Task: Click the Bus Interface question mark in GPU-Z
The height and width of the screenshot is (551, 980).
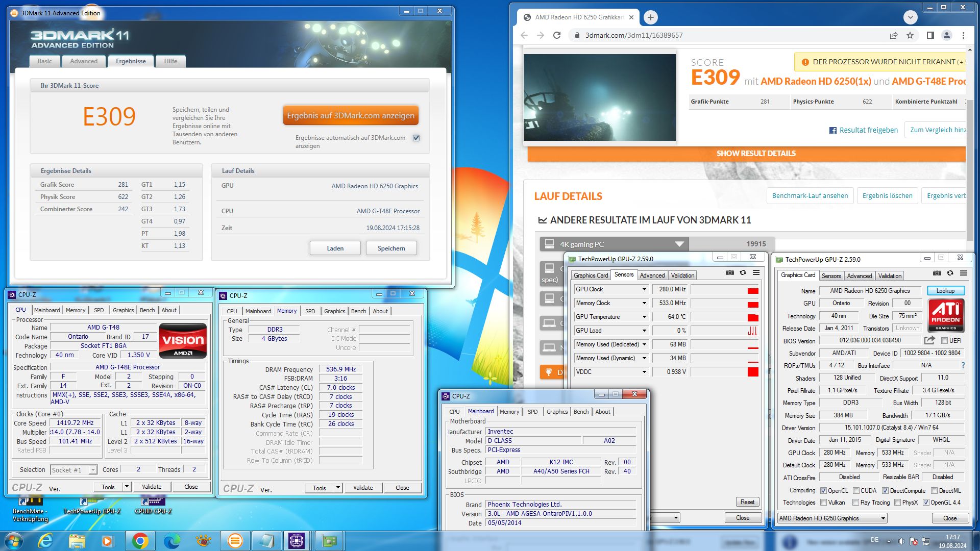Action: tap(963, 365)
